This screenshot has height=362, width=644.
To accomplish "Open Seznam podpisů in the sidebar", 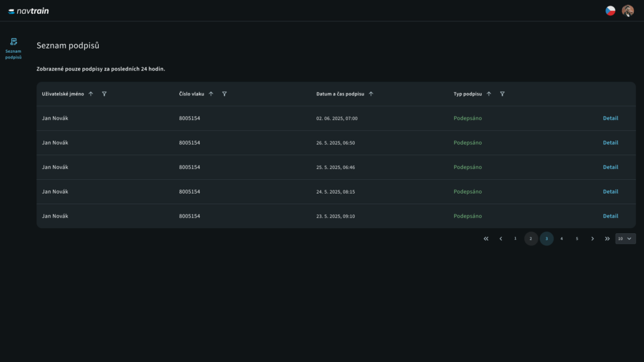I will pos(13,48).
